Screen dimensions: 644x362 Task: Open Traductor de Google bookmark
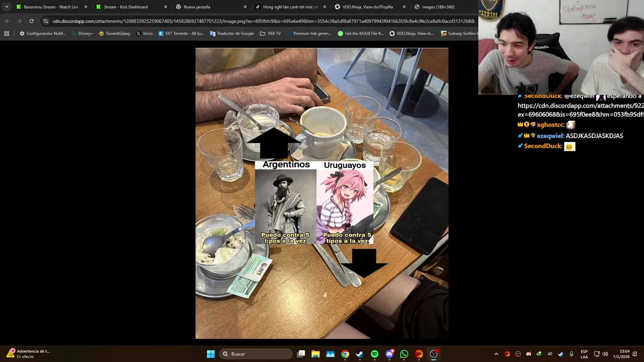[x=232, y=34]
